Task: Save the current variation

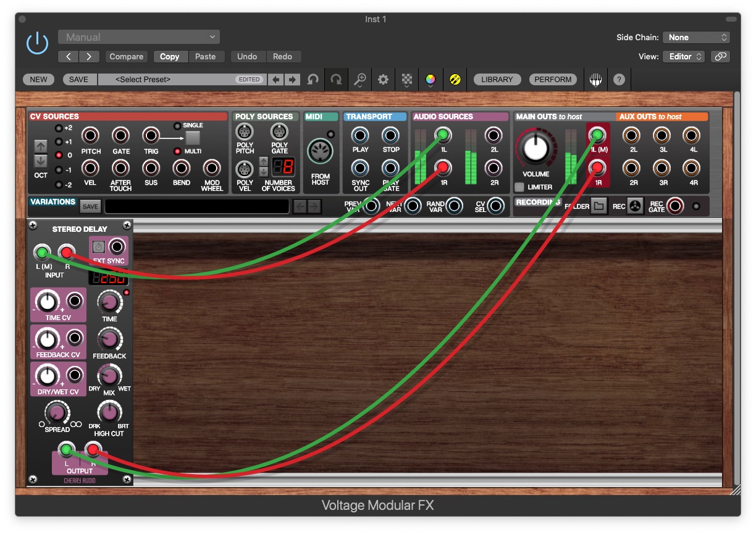Action: click(x=90, y=206)
